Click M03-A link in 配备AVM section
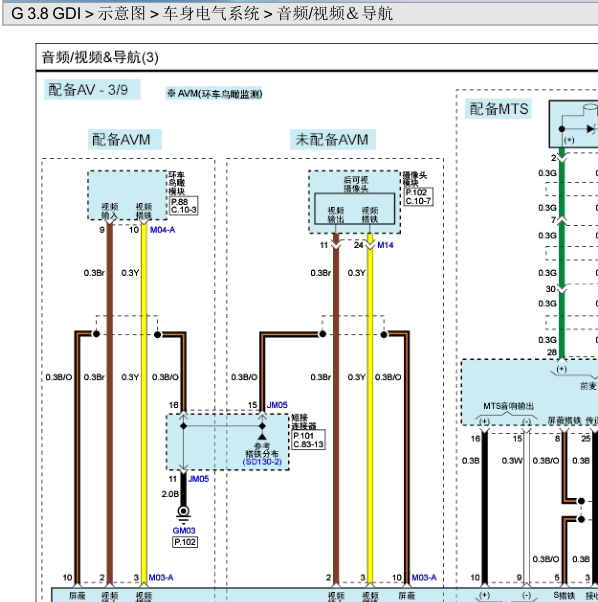Viewport: 598px width, 602px height. coord(161,577)
